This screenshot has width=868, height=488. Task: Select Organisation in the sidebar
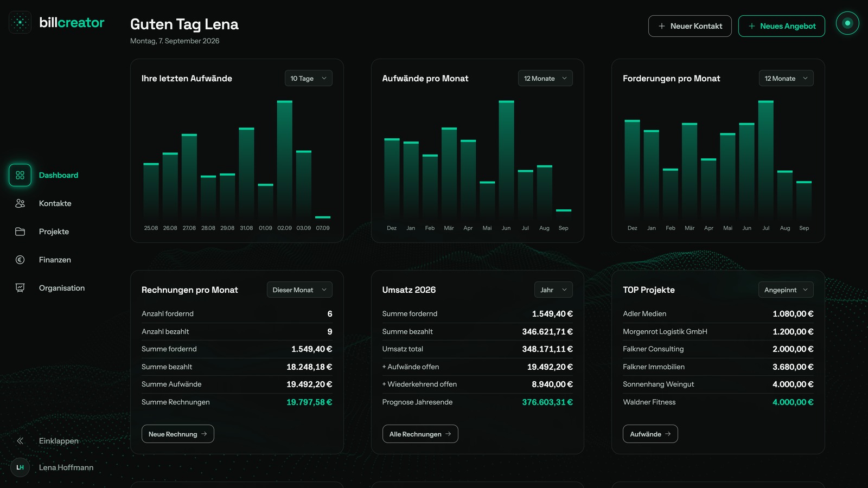coord(62,288)
